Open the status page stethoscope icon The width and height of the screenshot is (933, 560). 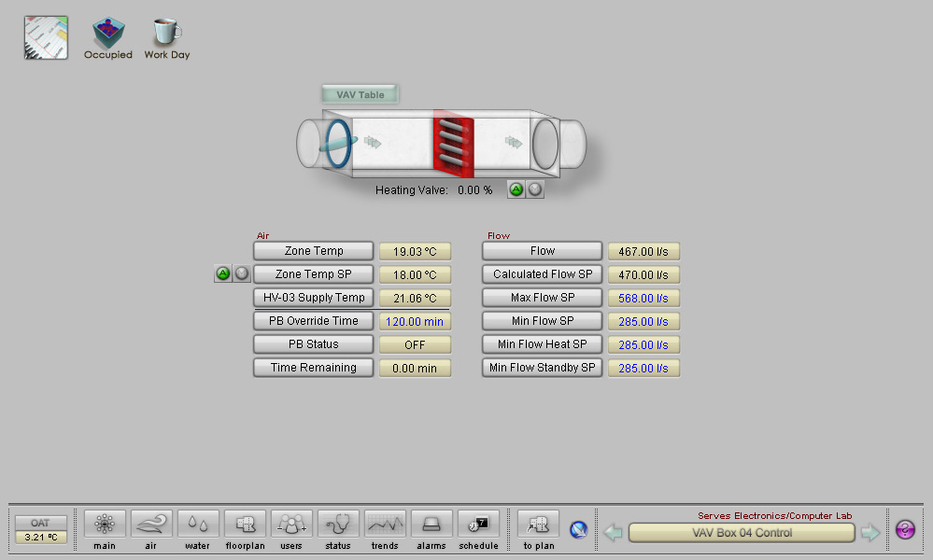click(338, 524)
